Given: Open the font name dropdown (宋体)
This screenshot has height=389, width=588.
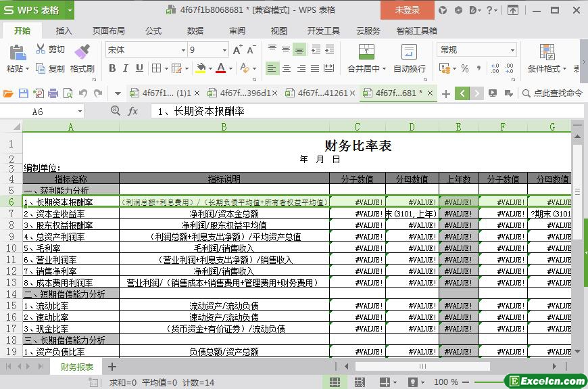Looking at the screenshot, I should pyautogui.click(x=182, y=50).
